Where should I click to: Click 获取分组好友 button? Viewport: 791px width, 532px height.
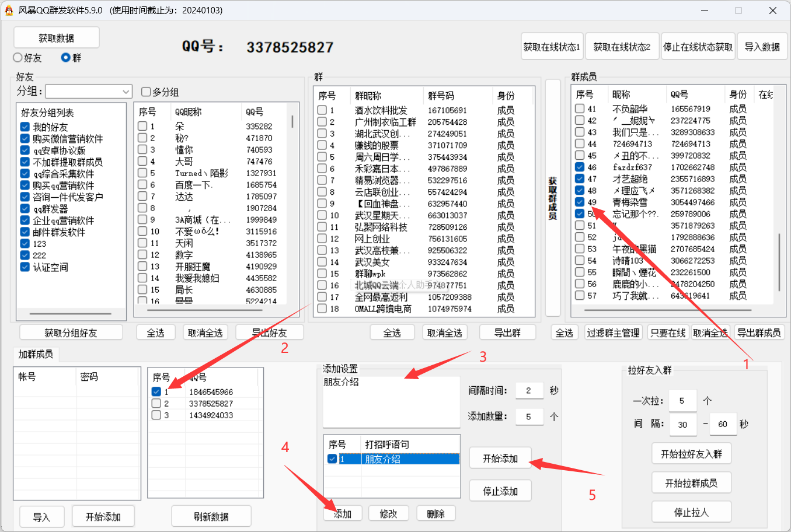pos(71,332)
